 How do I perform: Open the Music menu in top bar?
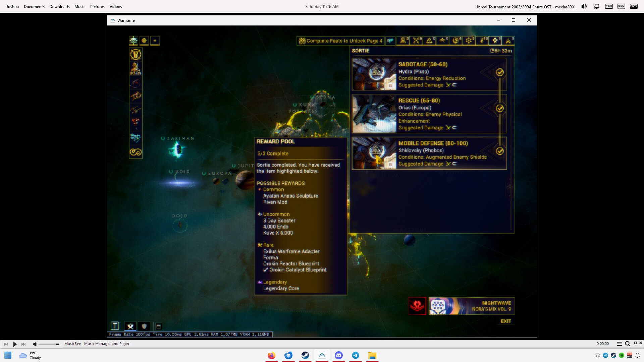80,7
